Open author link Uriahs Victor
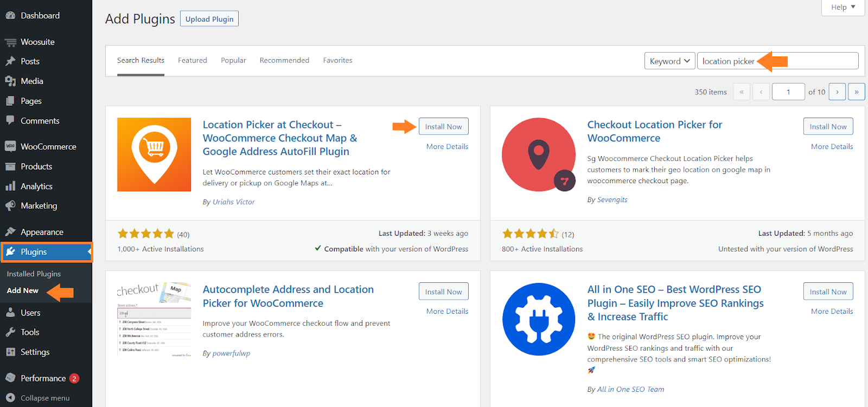This screenshot has height=407, width=868. point(233,202)
